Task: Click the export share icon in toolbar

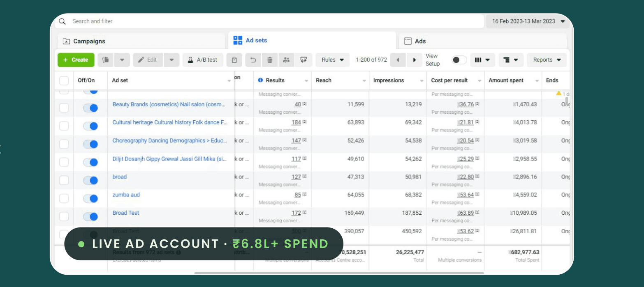Action: click(303, 60)
